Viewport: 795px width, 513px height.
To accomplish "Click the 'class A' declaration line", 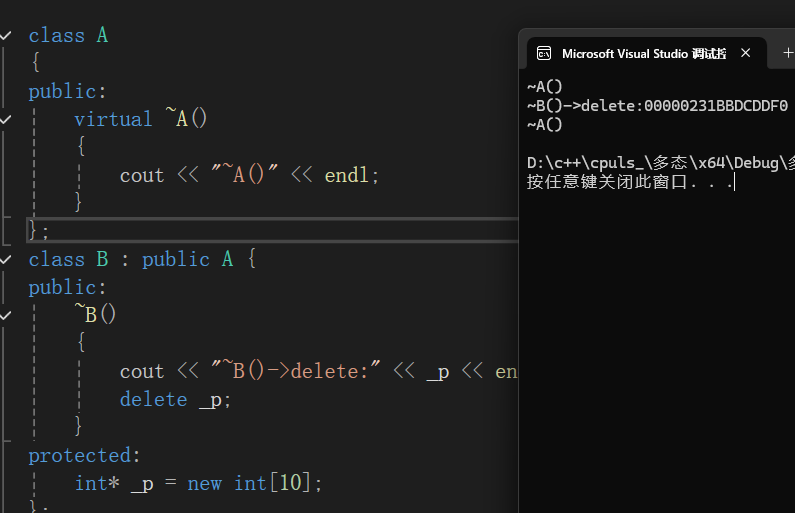I will 68,35.
